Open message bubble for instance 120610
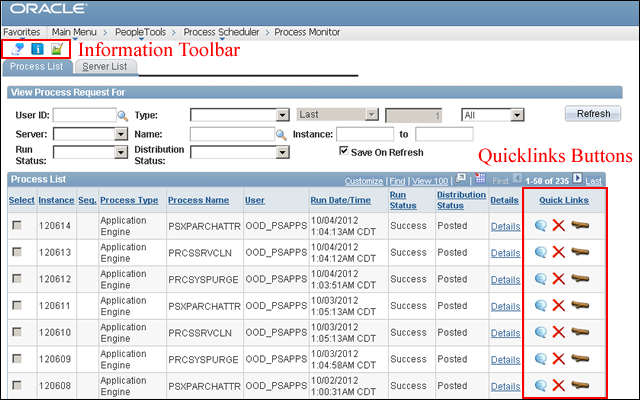 (x=541, y=332)
